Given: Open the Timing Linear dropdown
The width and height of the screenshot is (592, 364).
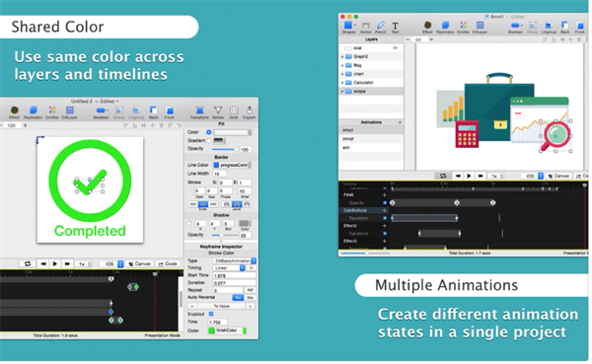Looking at the screenshot, I should pyautogui.click(x=230, y=268).
